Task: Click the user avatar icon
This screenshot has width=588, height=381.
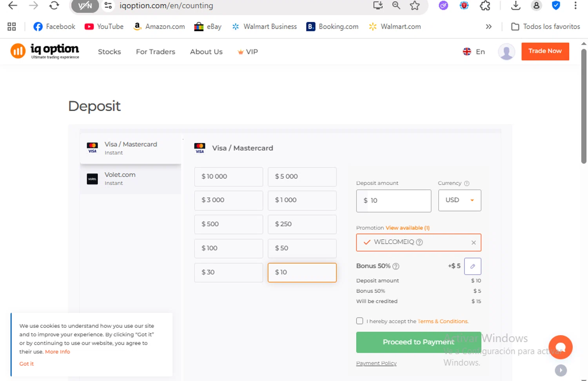Action: pos(506,52)
